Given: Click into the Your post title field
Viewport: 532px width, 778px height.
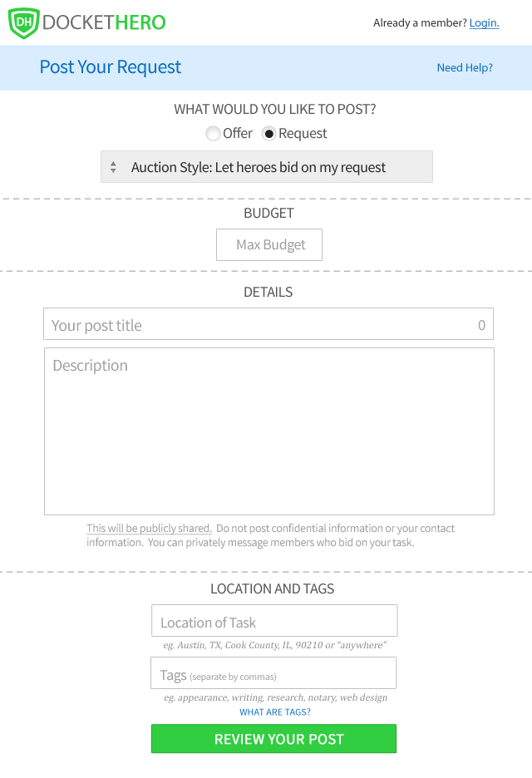Looking at the screenshot, I should pos(268,324).
